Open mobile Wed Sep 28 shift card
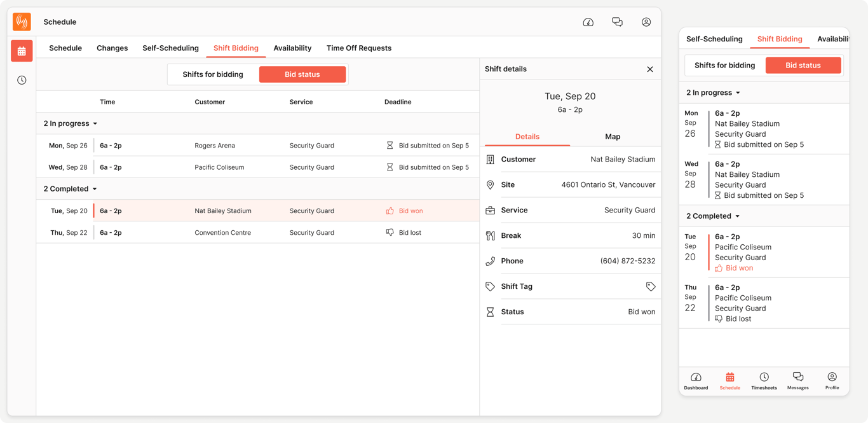 [764, 180]
